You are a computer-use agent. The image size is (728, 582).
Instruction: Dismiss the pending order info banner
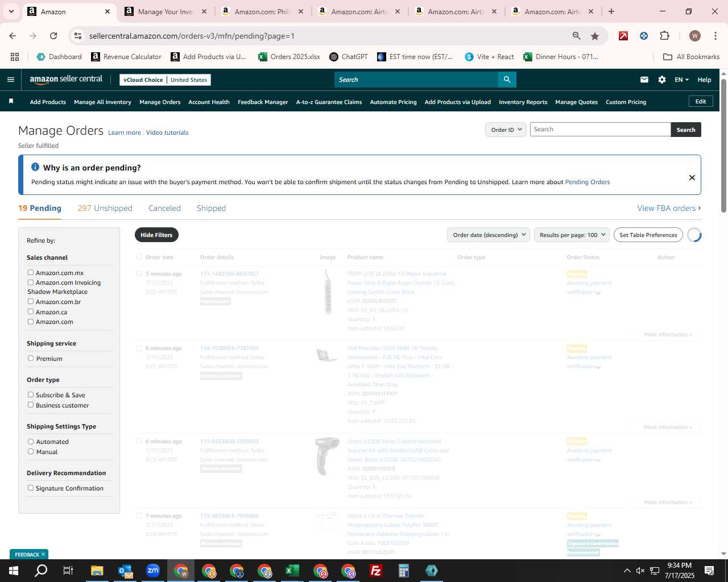pyautogui.click(x=692, y=177)
